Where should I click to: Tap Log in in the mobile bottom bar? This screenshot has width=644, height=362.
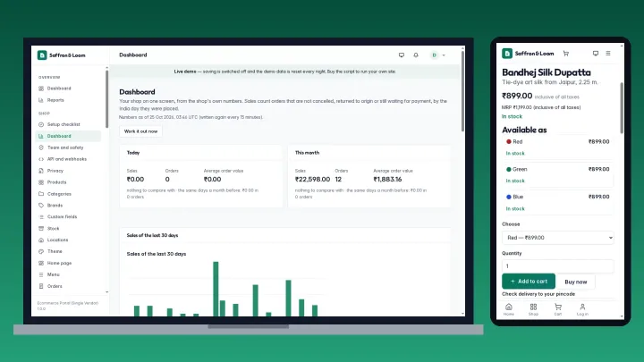click(x=582, y=309)
